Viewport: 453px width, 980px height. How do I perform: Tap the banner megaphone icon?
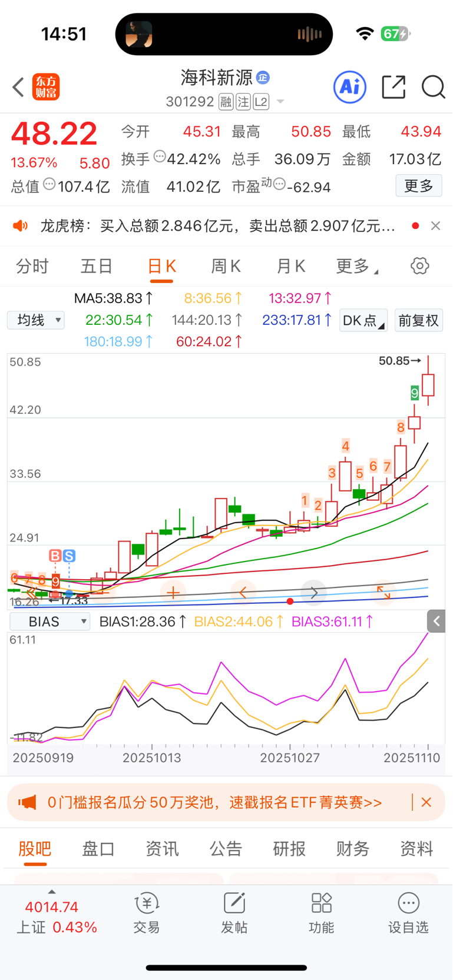pyautogui.click(x=27, y=802)
